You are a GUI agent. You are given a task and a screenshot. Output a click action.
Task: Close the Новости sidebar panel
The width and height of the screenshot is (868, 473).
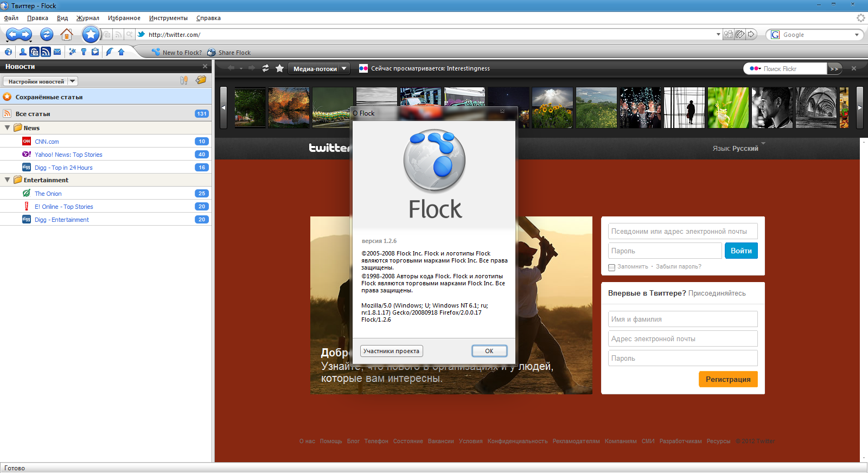click(205, 66)
